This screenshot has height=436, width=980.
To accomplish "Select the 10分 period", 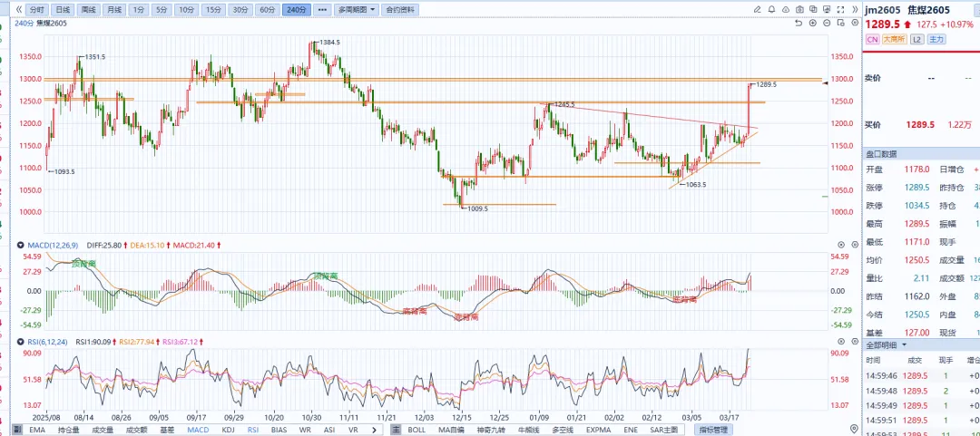I will coord(187,9).
